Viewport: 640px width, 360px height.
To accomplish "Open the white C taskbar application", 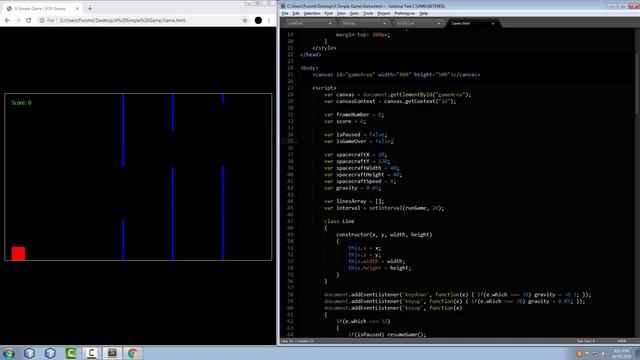I will (91, 353).
